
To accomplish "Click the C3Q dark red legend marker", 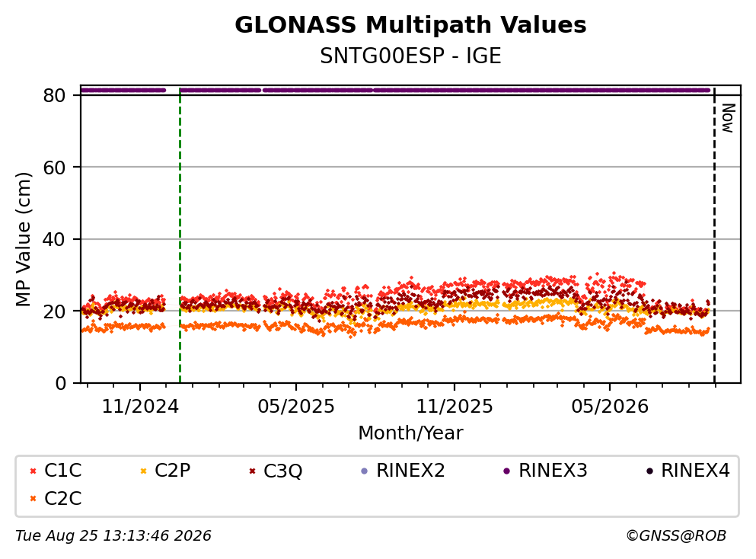I will coord(252,471).
